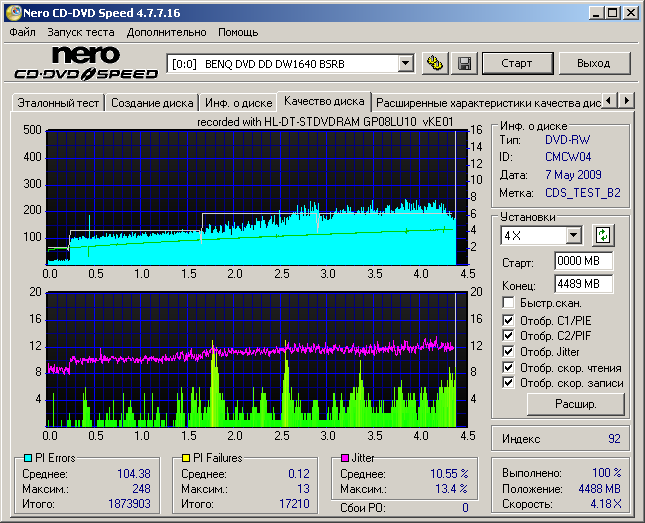Click the cyan PI Errors legend square
This screenshot has width=645, height=523.
coord(28,458)
